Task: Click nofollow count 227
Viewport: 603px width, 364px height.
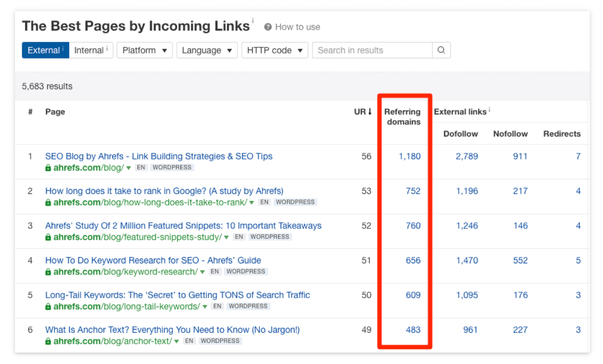Action: coord(520,330)
